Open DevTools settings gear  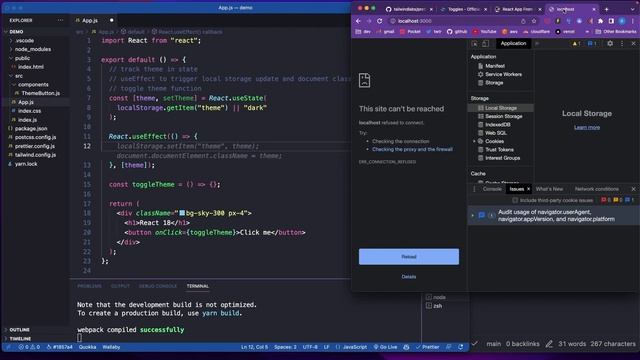click(610, 43)
